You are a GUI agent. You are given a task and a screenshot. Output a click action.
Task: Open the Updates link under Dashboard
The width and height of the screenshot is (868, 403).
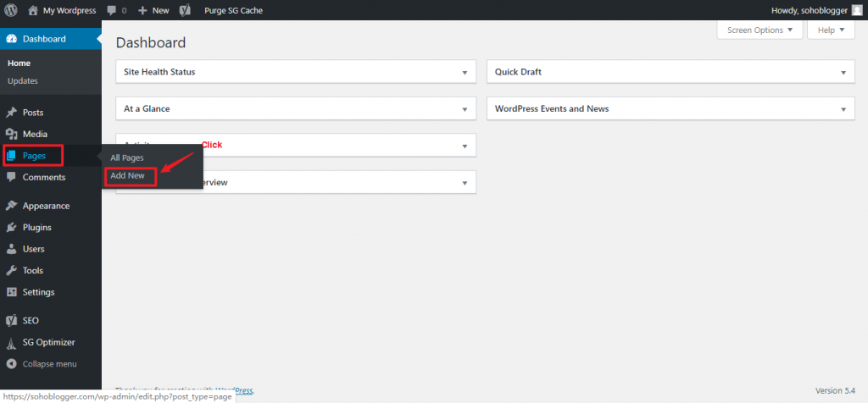(x=23, y=81)
